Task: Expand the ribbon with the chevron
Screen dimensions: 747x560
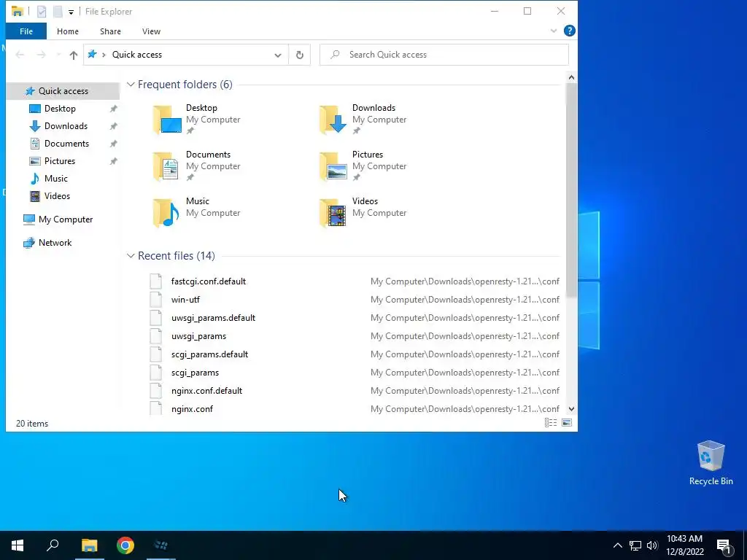Action: (x=554, y=31)
